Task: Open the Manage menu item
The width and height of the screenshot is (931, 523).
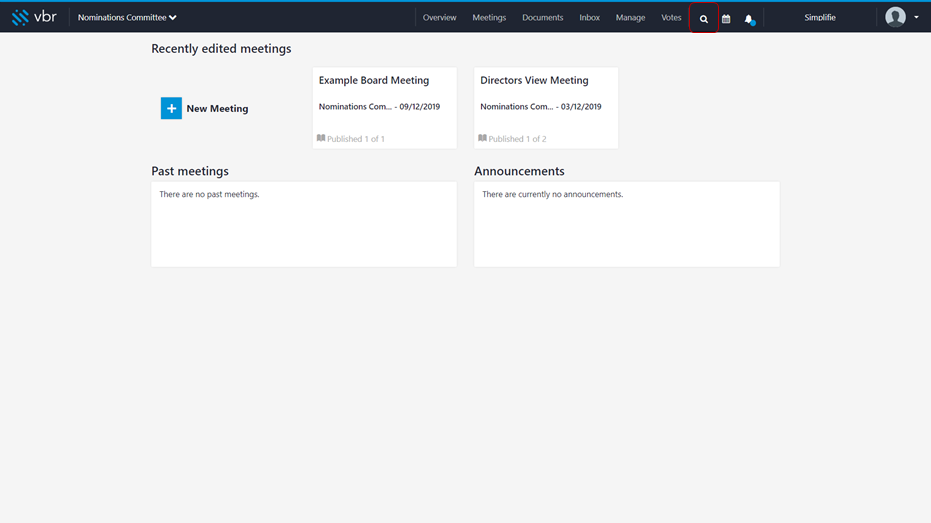Action: click(631, 17)
